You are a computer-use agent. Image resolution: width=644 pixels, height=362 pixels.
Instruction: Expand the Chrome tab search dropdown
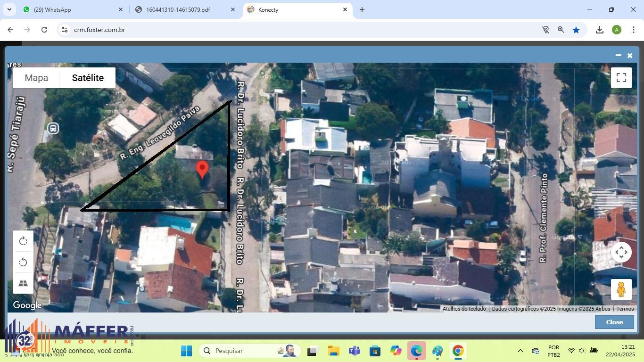tap(9, 9)
